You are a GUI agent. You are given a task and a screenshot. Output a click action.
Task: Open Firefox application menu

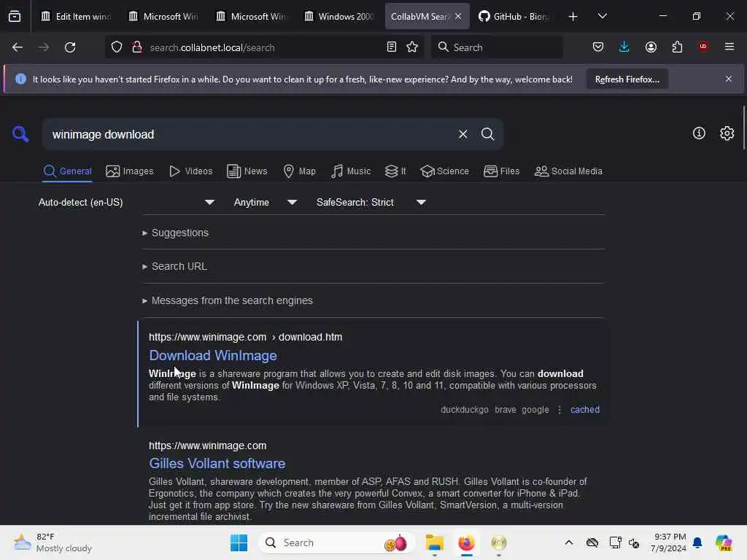[x=729, y=47]
